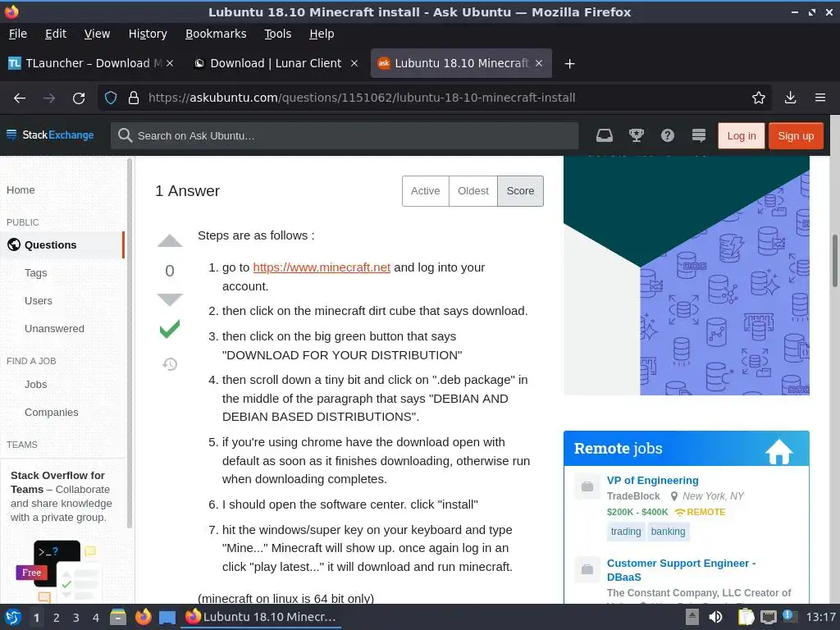840x630 pixels.
Task: Open the File menu
Action: point(18,34)
